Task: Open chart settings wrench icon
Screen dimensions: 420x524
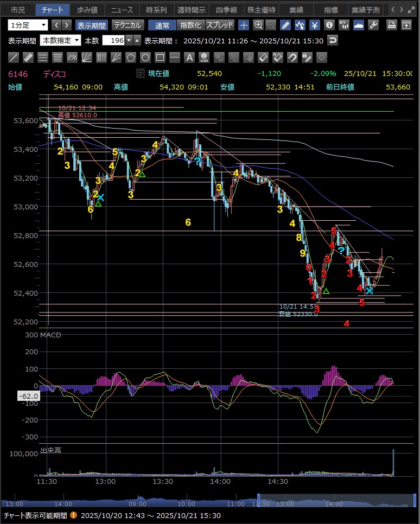Action: (373, 25)
